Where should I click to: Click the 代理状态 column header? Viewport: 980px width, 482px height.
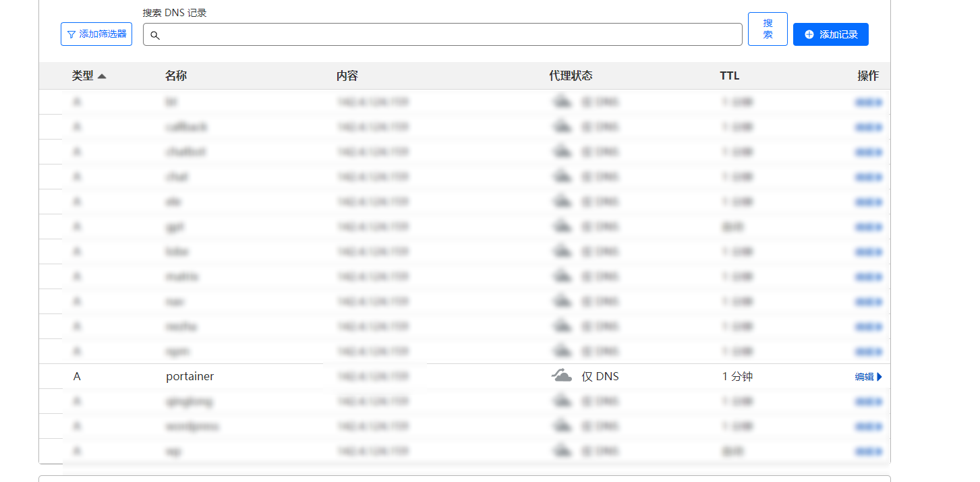(571, 76)
